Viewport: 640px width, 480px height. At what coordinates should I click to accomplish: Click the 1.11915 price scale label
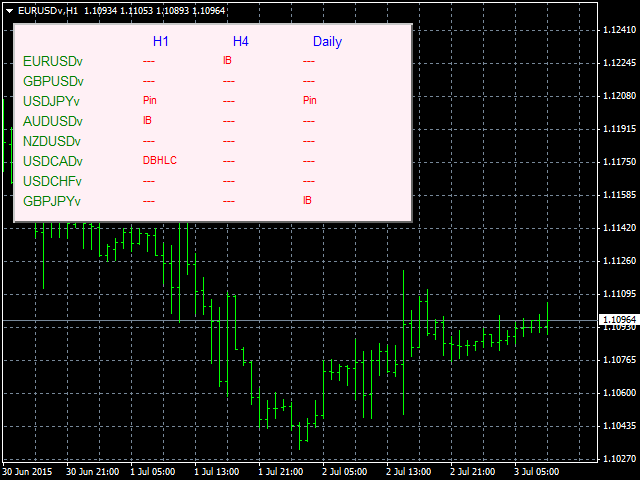620,129
